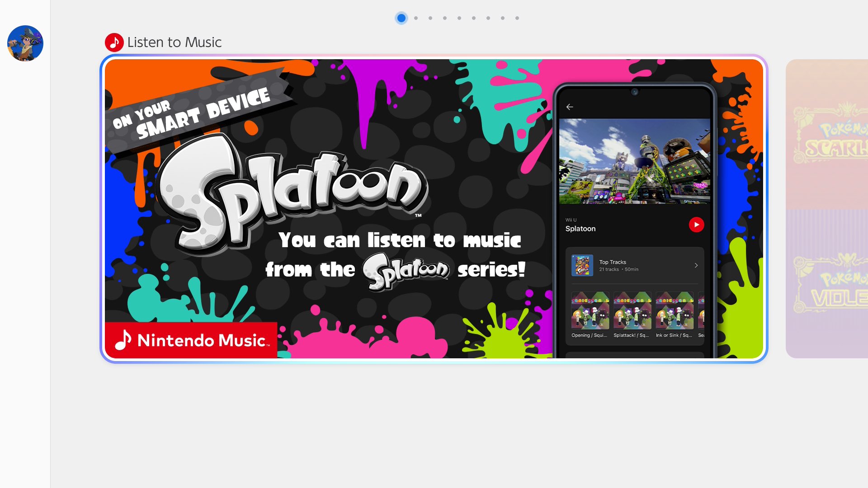Screen dimensions: 868x488
Task: Open the user profile avatar
Action: 25,43
